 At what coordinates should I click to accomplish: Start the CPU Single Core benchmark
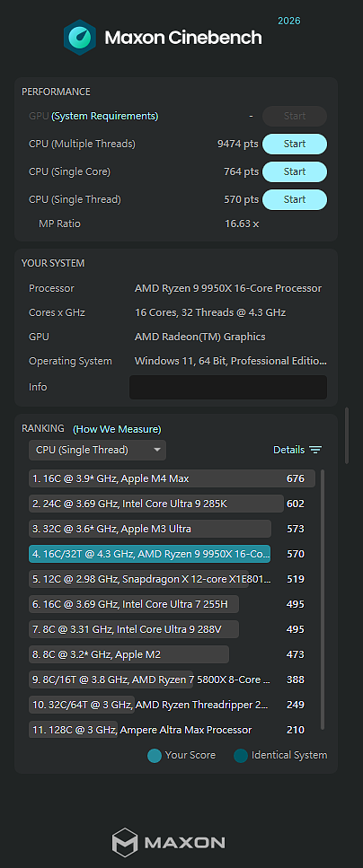point(295,171)
